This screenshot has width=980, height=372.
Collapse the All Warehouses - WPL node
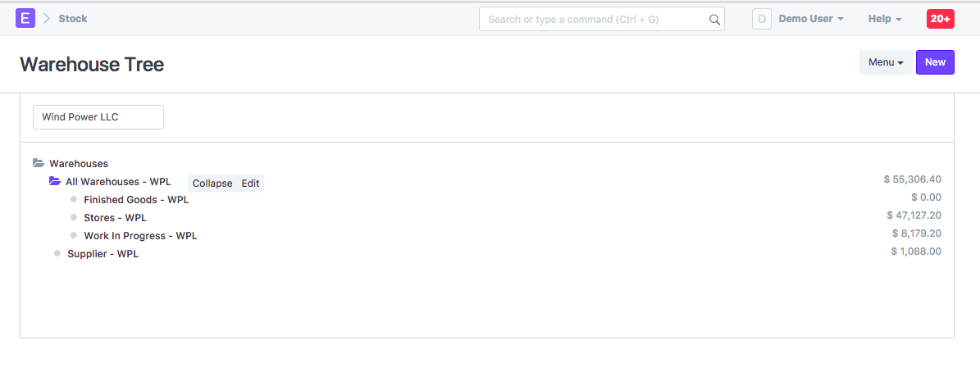pos(212,184)
